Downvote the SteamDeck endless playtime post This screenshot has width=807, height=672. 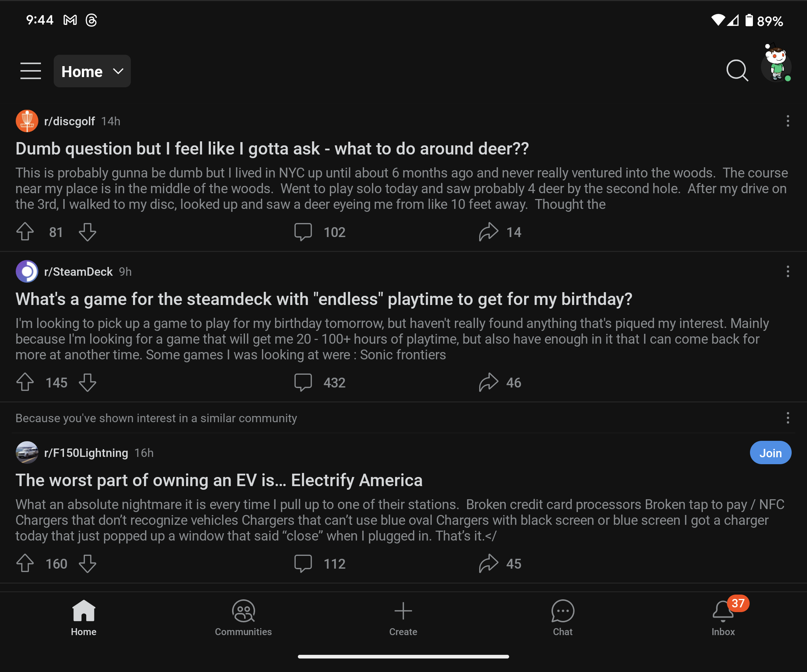(x=87, y=382)
